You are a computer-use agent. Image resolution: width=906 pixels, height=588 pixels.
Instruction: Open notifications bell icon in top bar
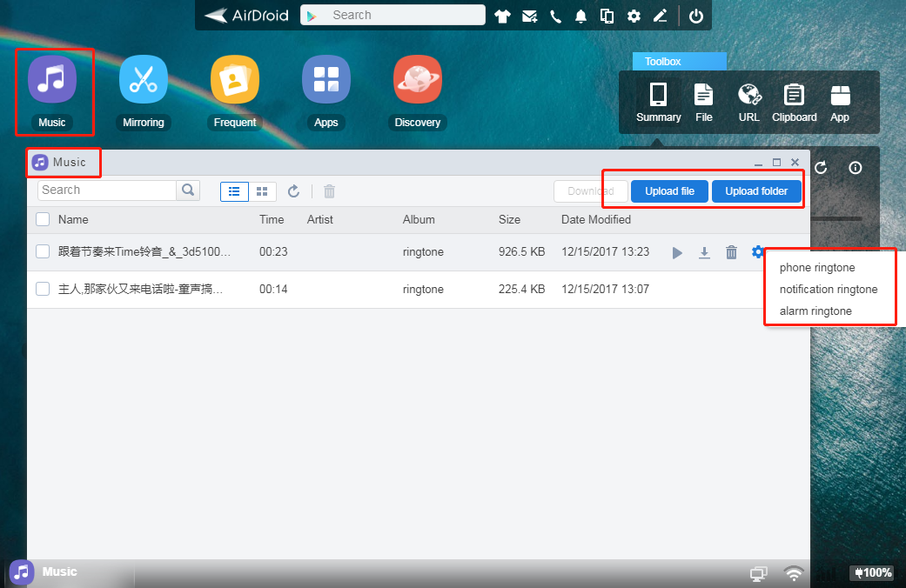click(581, 16)
